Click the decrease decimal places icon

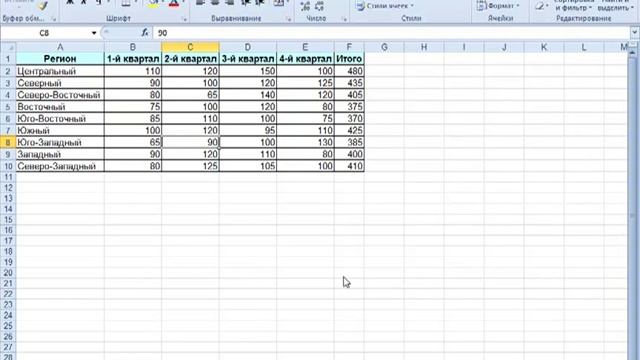(x=320, y=6)
